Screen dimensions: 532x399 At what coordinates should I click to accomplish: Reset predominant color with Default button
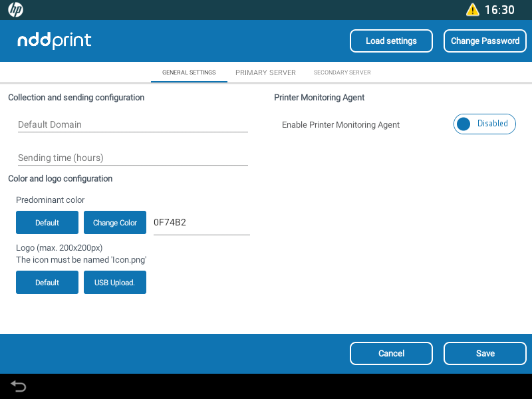coord(47,222)
